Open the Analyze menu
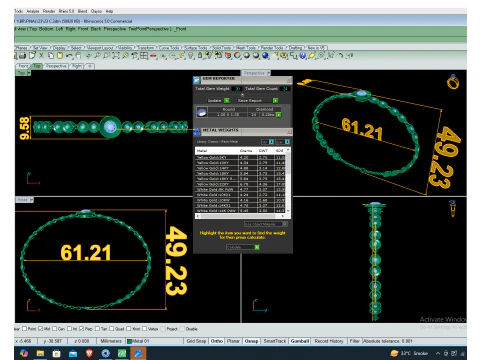The height and width of the screenshot is (360, 480). 33,11
